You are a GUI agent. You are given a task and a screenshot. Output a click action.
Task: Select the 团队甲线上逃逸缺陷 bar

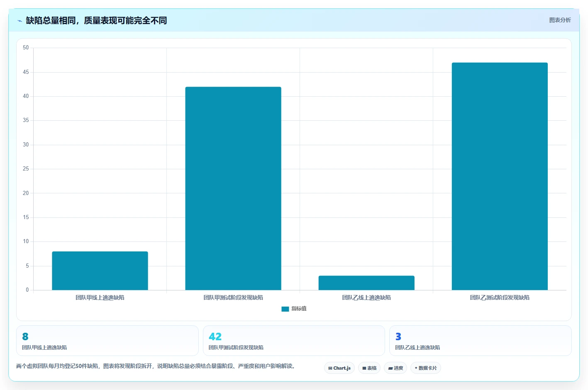coord(100,271)
